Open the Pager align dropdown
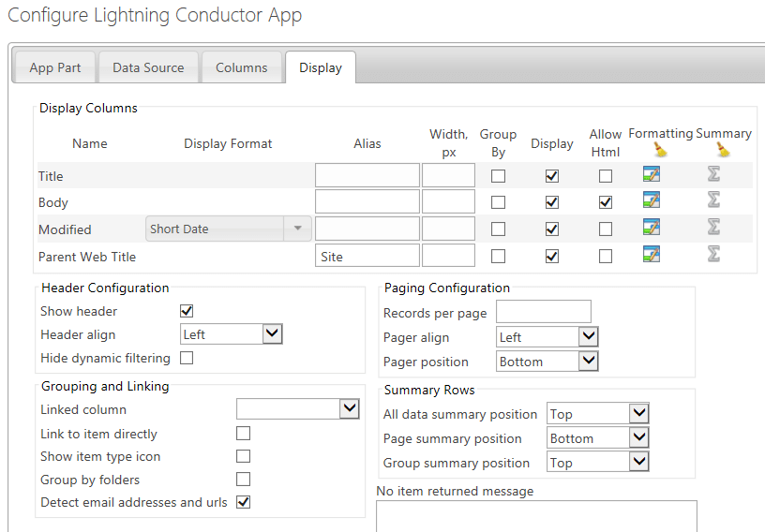The height and width of the screenshot is (532, 765). (x=547, y=337)
